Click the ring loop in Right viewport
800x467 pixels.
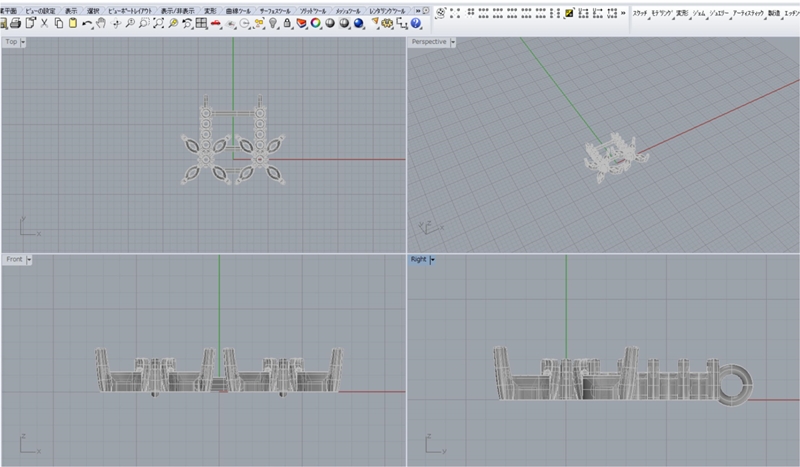point(734,385)
